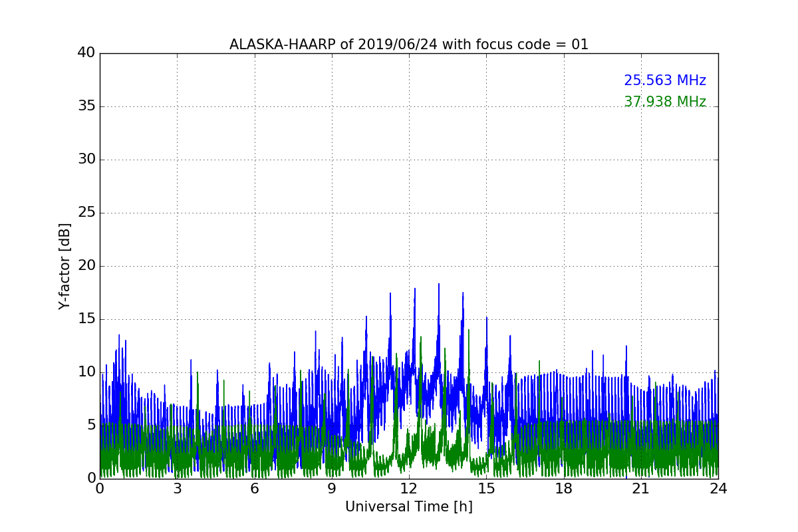
Task: Click x-axis tick label 18
Action: click(x=563, y=489)
